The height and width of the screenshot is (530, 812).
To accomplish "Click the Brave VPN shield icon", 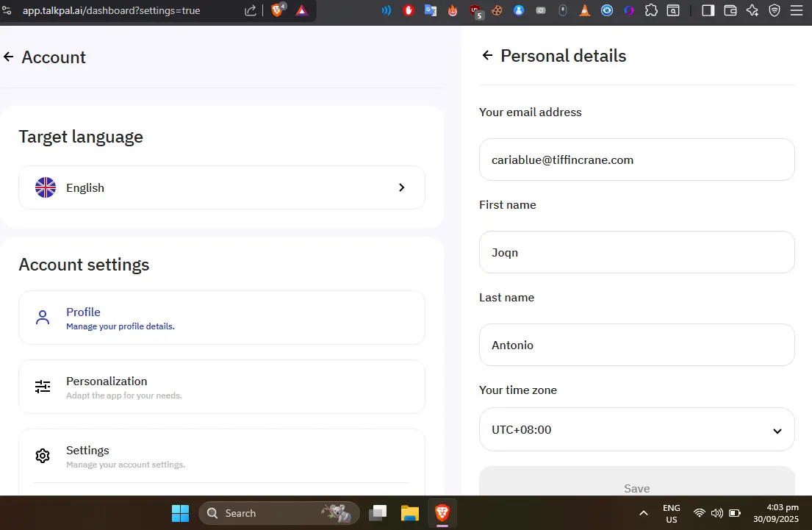I will 775,10.
